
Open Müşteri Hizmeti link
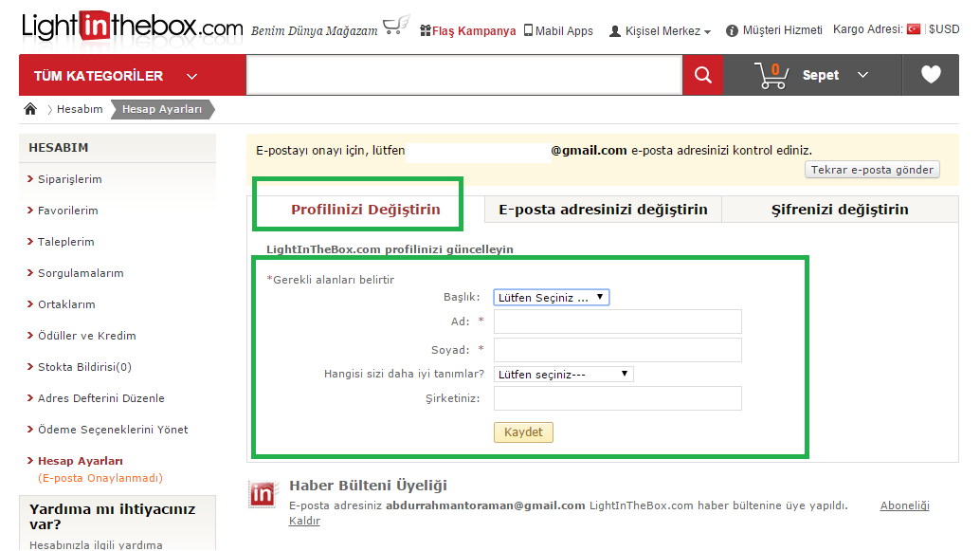(x=774, y=30)
